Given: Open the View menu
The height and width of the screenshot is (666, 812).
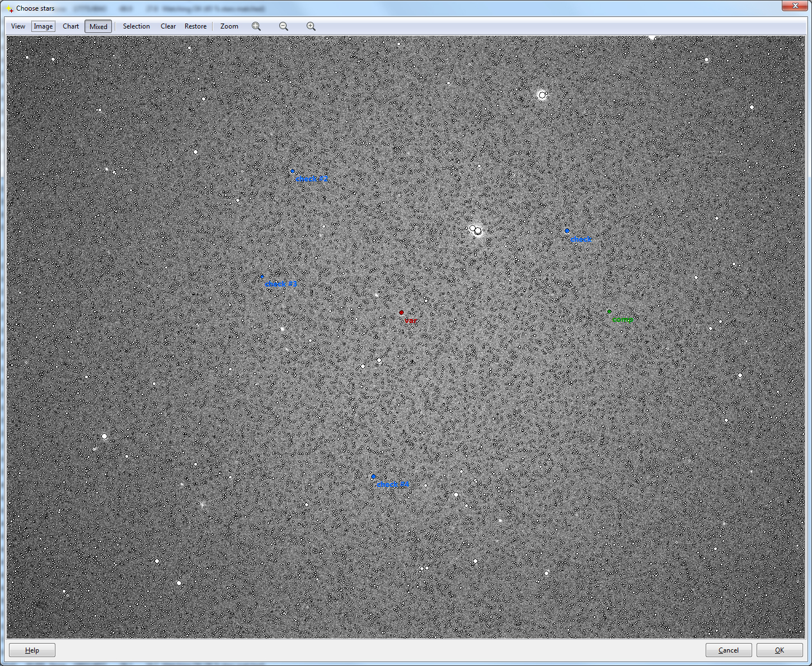Looking at the screenshot, I should tap(18, 26).
